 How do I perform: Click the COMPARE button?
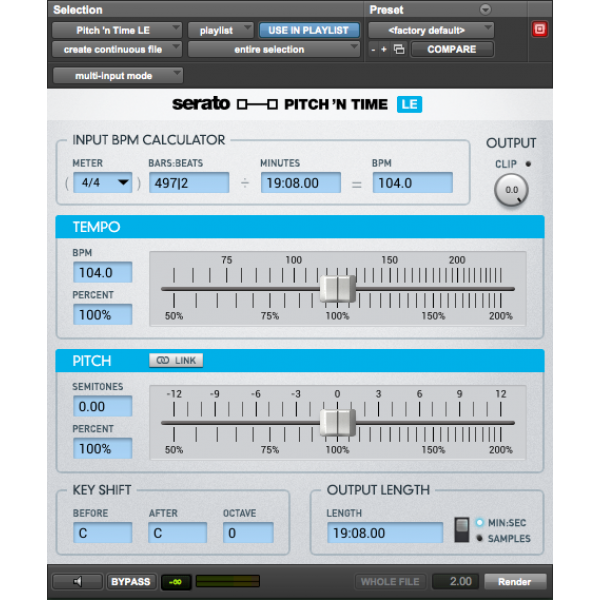tap(452, 49)
